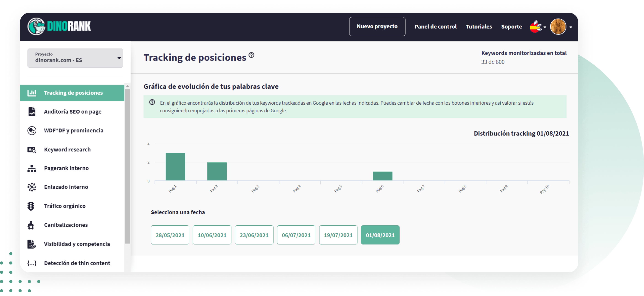Click 'Gráfica de evolución de tus palabras clave' heading
The height and width of the screenshot is (296, 644).
(211, 86)
